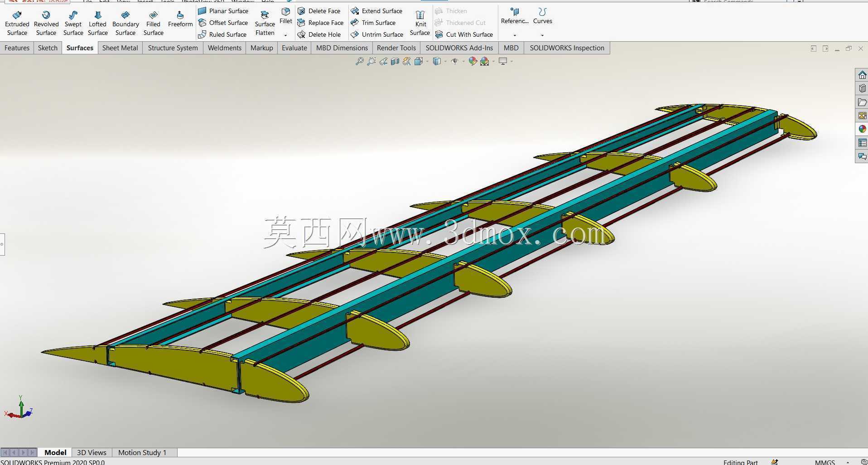Select the Revolved Surface tool
Screen dimensions: 868x465
[x=46, y=23]
